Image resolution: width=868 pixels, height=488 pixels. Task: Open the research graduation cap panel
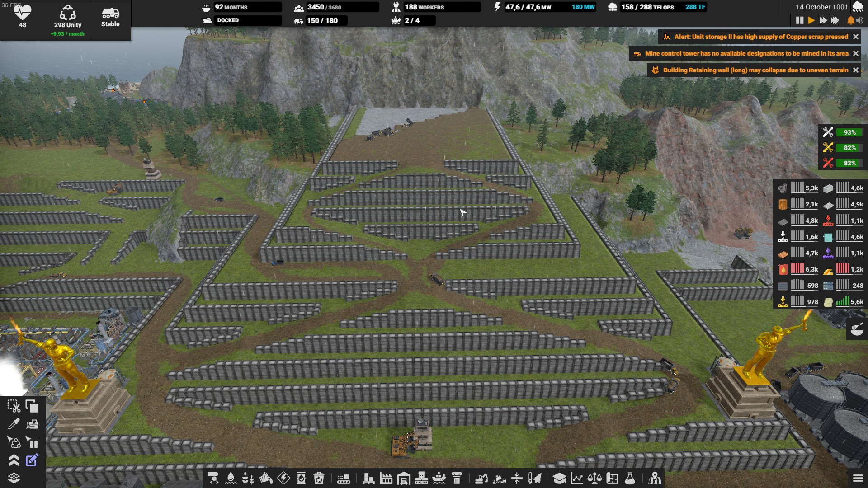tap(559, 478)
